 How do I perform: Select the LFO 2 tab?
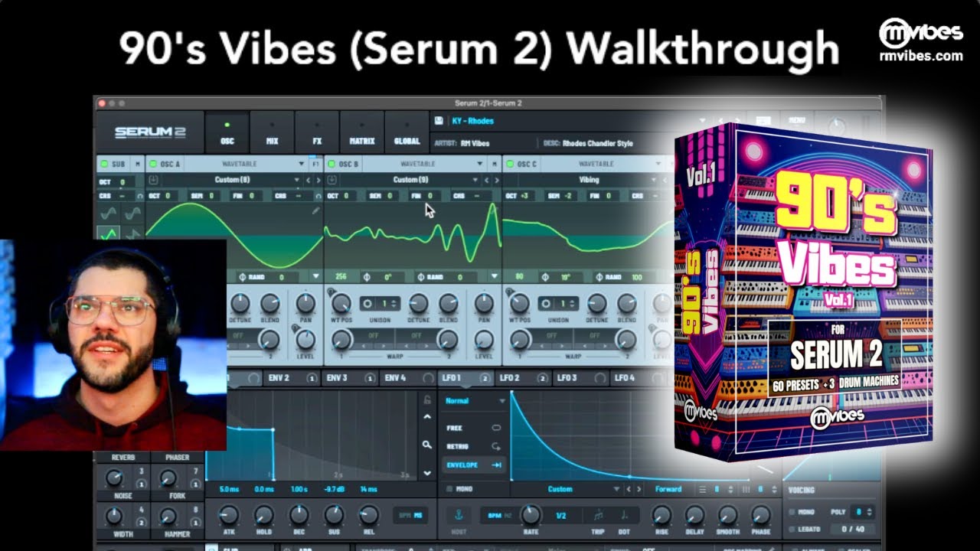[523, 378]
